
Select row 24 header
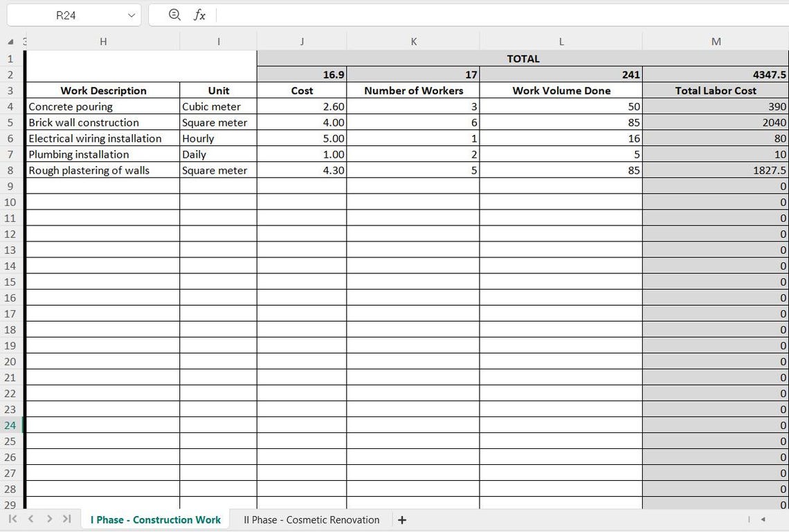click(x=10, y=425)
